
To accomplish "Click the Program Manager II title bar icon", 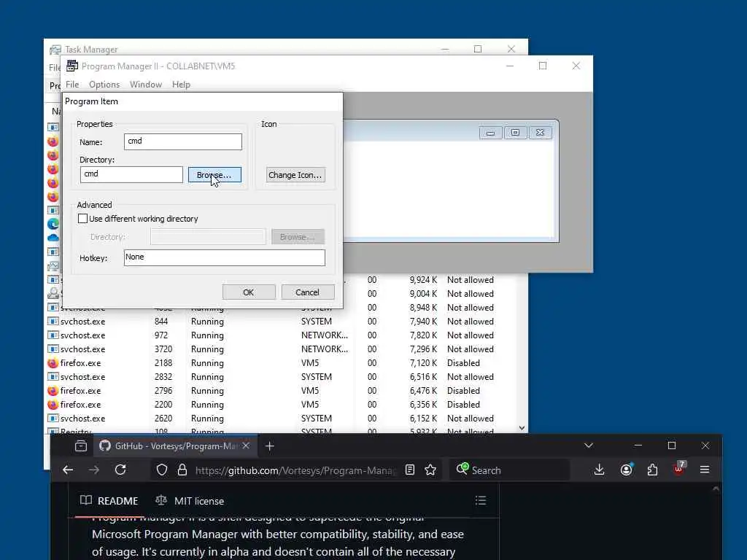I will click(x=72, y=66).
